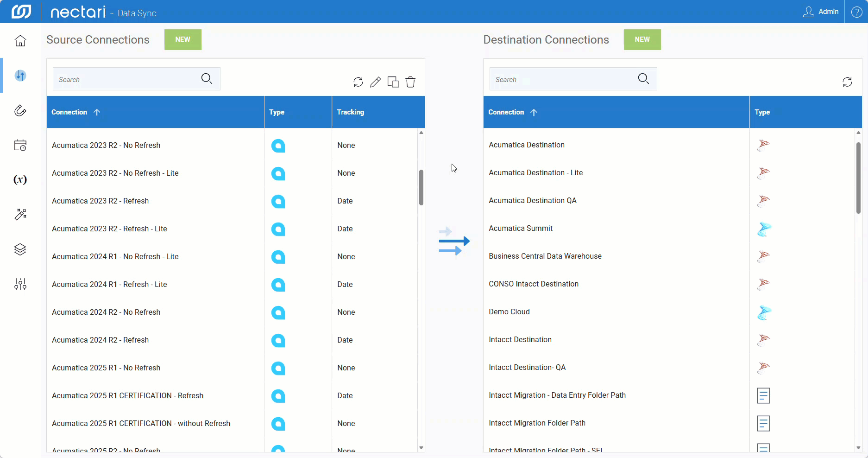868x458 pixels.
Task: Duplicate source connection with copy icon
Action: tap(393, 82)
